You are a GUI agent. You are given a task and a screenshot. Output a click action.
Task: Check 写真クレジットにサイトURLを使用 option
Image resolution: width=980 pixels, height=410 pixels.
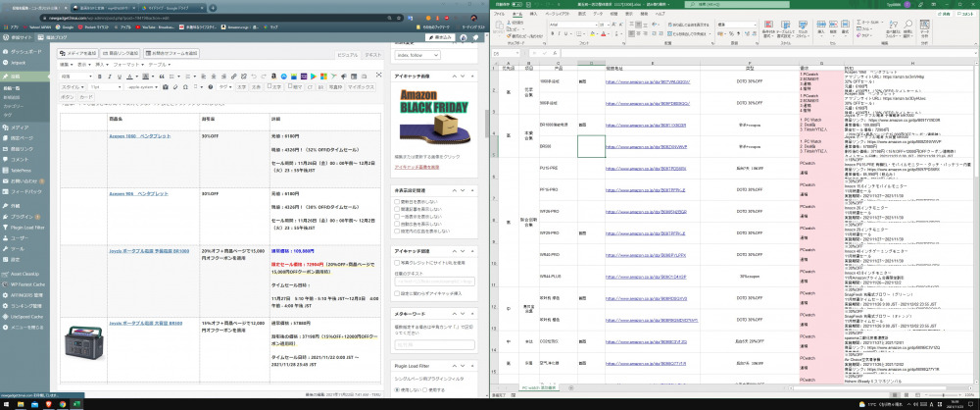click(397, 263)
